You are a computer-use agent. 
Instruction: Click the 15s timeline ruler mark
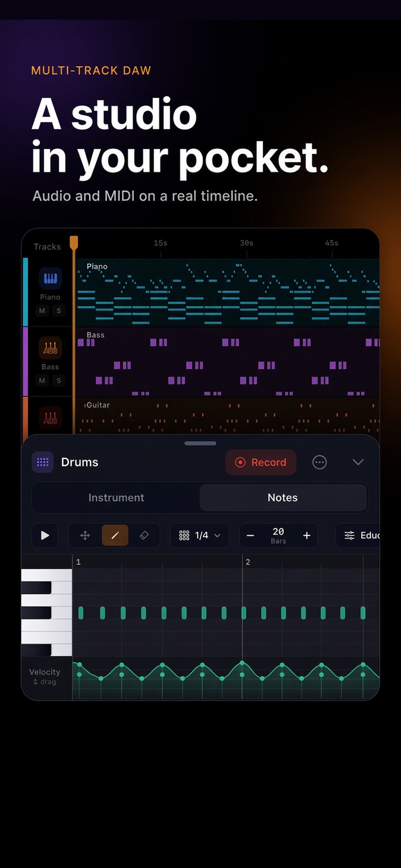click(x=161, y=243)
